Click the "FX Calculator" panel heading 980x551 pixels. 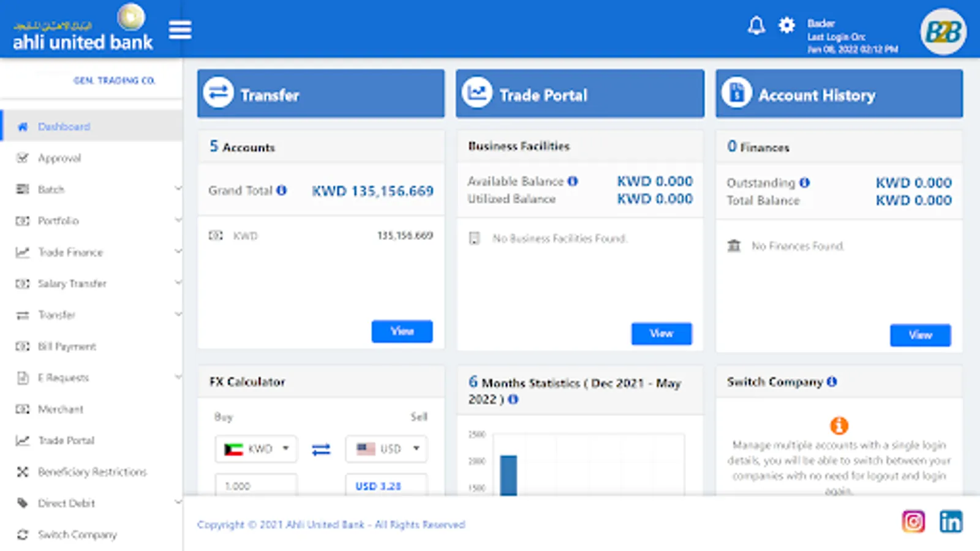247,381
